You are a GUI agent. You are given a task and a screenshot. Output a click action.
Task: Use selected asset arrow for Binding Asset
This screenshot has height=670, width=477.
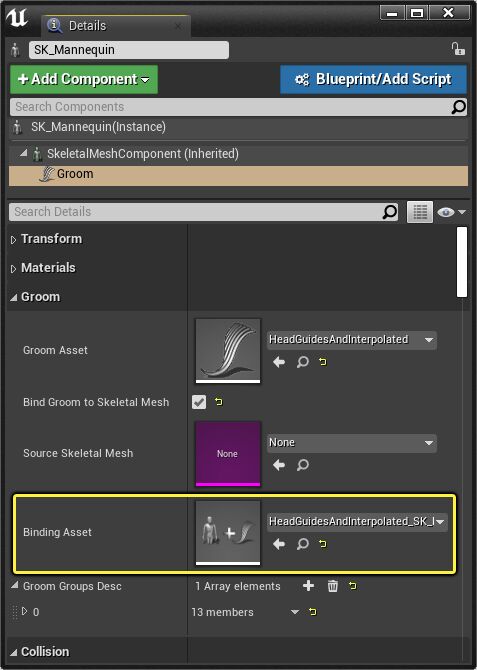click(279, 544)
